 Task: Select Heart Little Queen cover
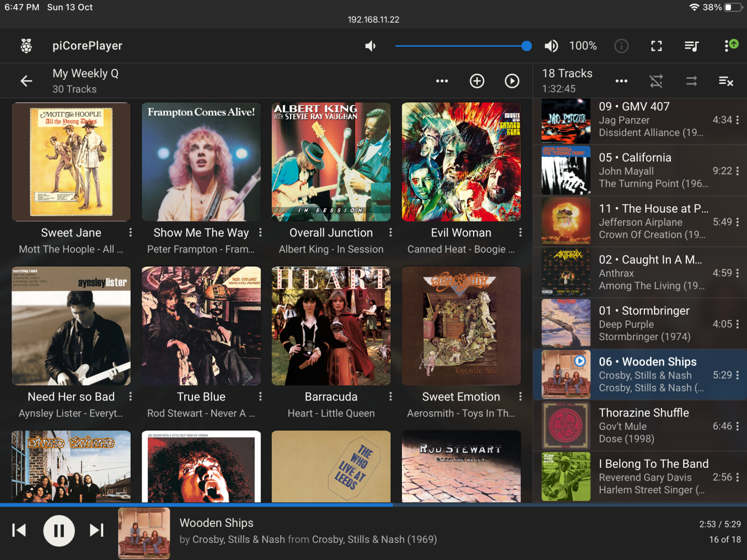pyautogui.click(x=331, y=326)
